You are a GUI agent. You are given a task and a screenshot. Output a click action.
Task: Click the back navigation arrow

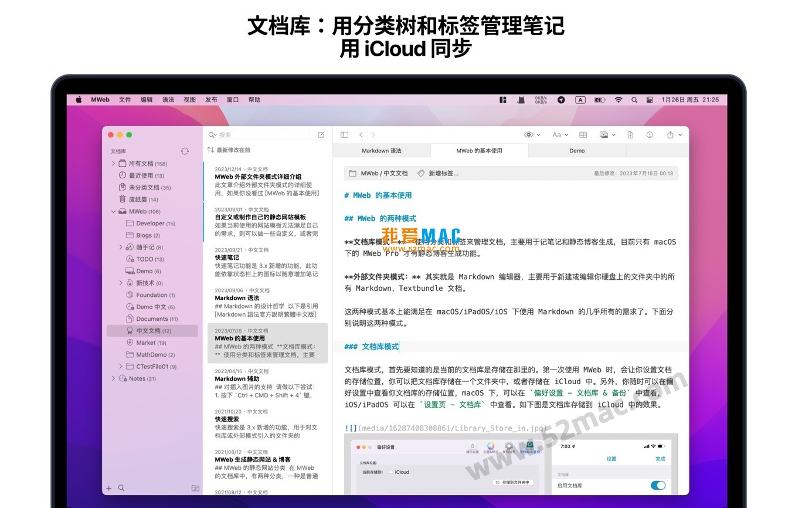361,134
